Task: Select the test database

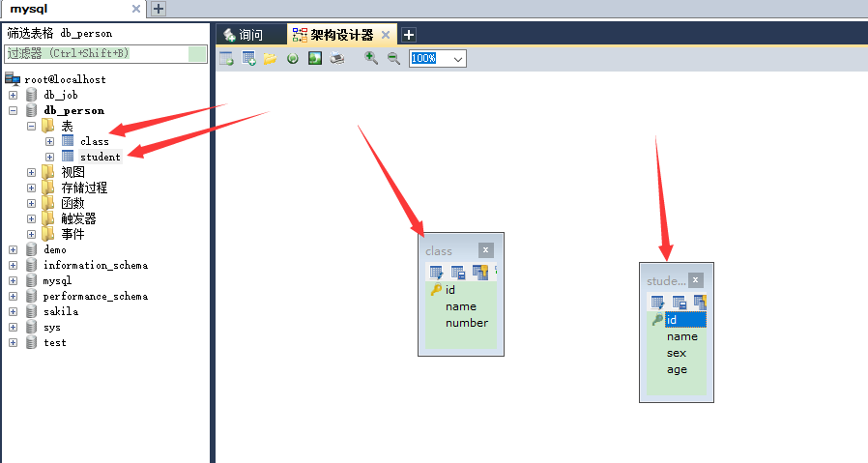Action: pyautogui.click(x=55, y=343)
